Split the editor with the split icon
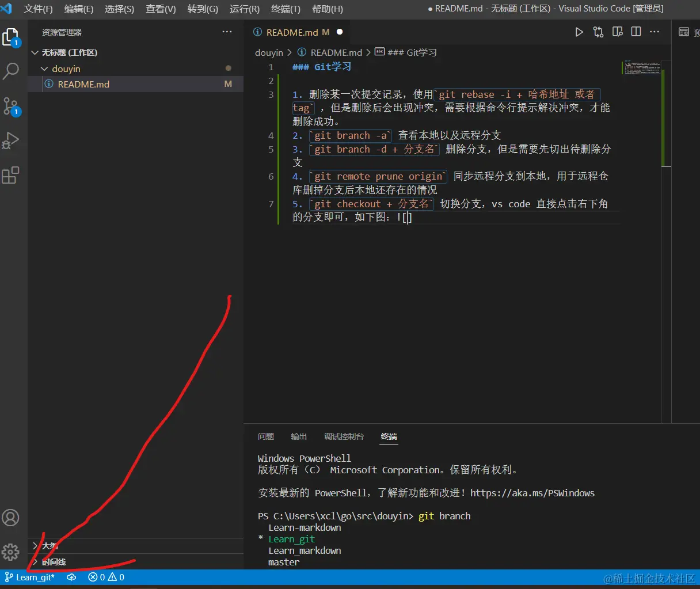The height and width of the screenshot is (589, 700). click(636, 32)
